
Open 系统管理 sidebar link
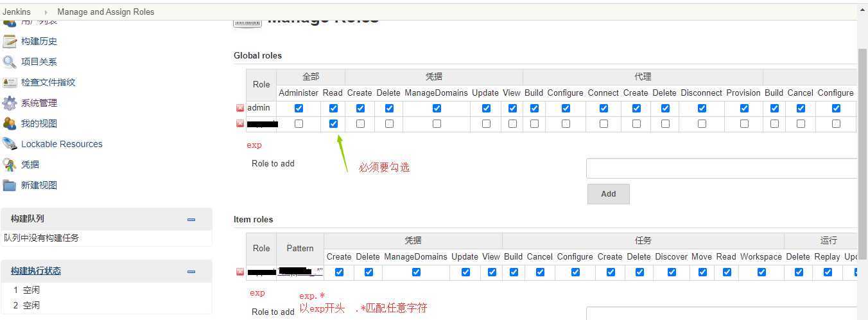coord(39,103)
